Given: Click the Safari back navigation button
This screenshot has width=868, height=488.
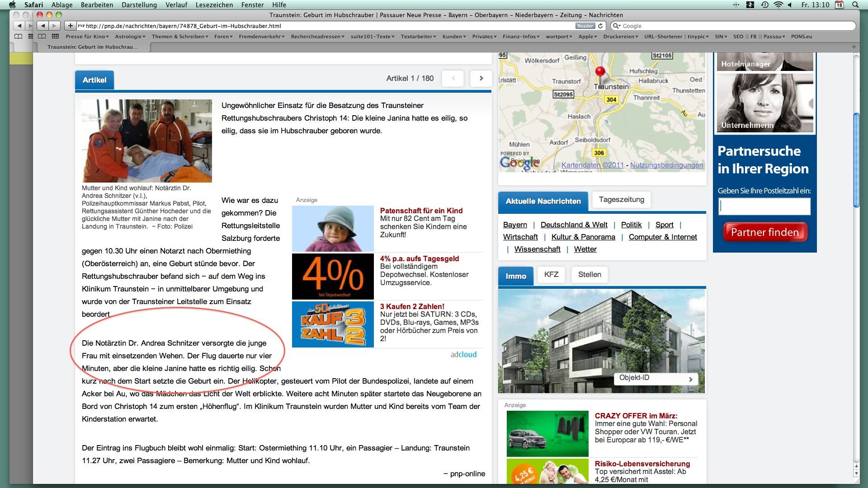Looking at the screenshot, I should pos(43,26).
